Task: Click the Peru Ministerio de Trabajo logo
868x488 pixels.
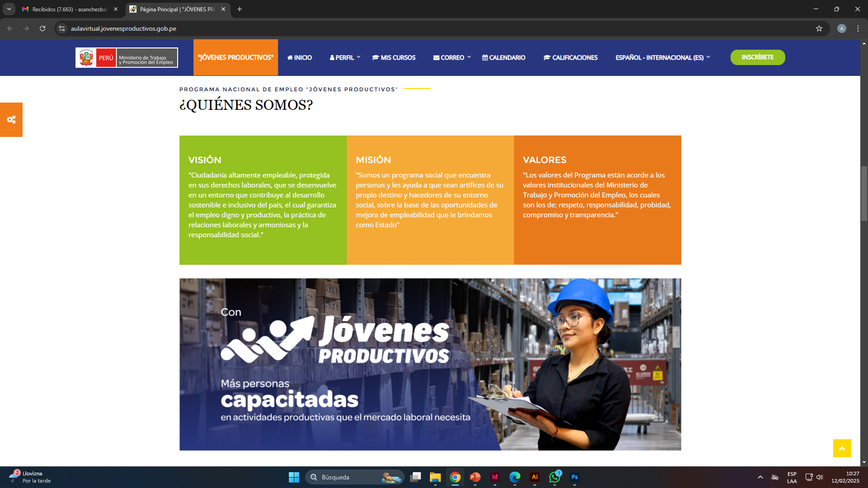Action: 127,58
